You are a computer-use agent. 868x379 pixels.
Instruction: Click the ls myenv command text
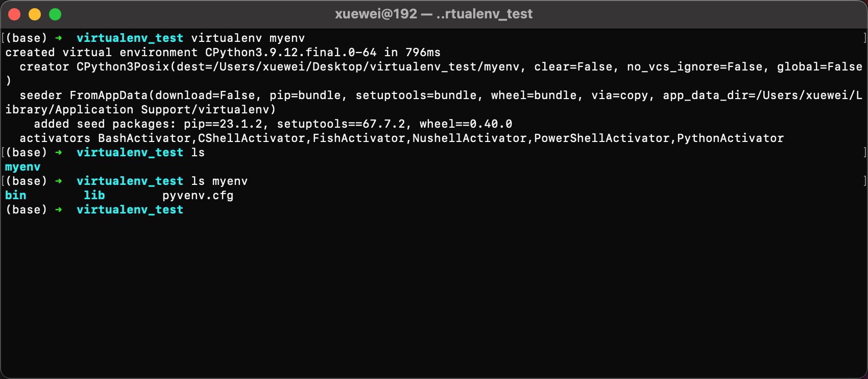coord(221,181)
